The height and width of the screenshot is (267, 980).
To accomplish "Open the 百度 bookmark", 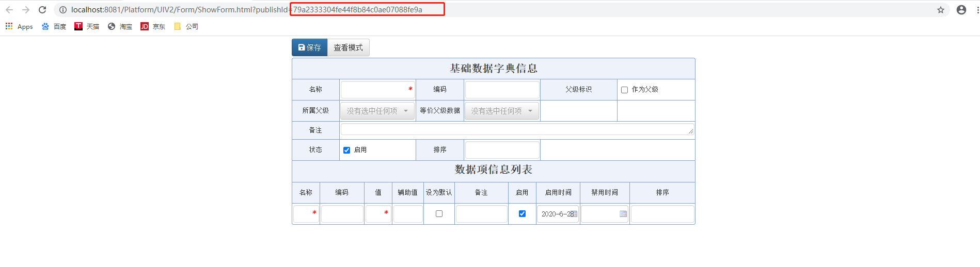I will click(x=54, y=26).
